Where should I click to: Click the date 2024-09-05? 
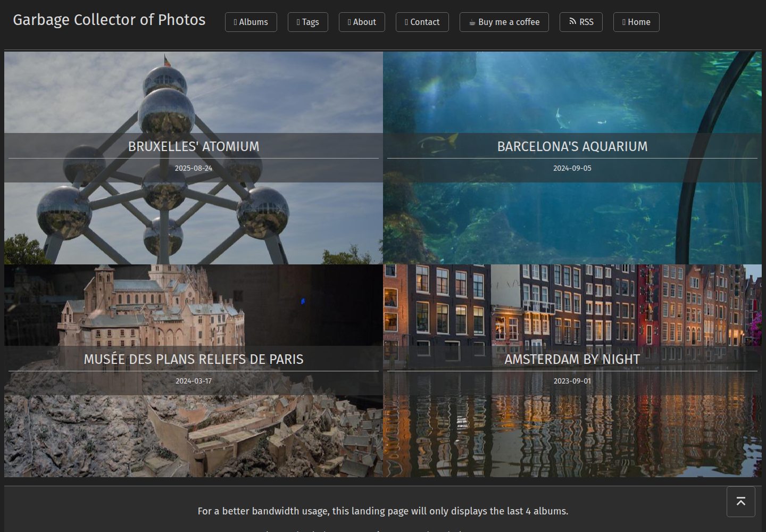[572, 168]
